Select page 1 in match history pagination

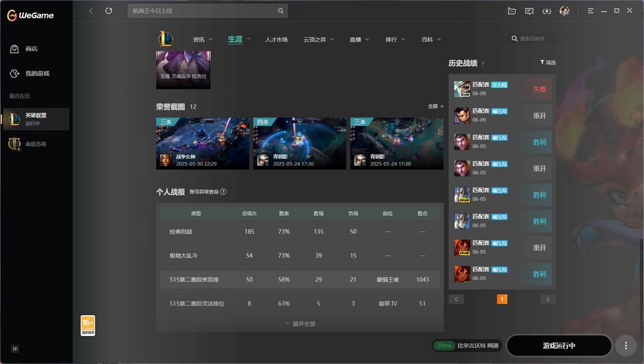(502, 299)
